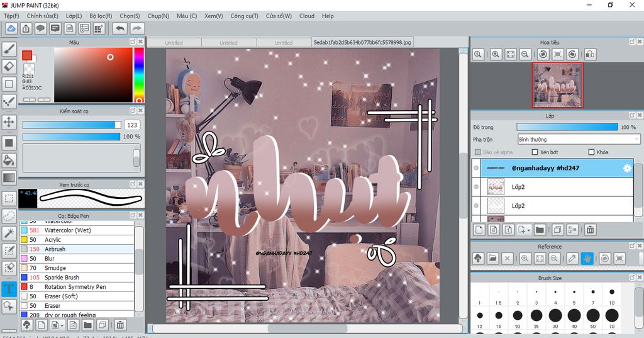Select the Gradient tool
The image size is (644, 338).
click(x=9, y=177)
